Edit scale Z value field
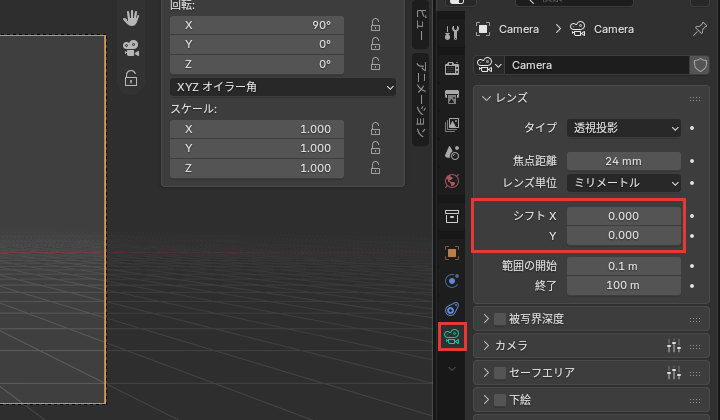Viewport: 720px width, 420px height. tap(257, 168)
